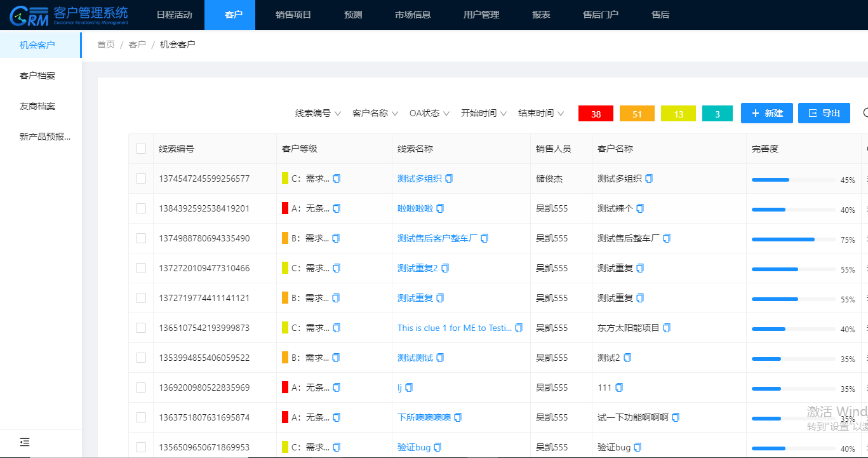Screen dimensions: 868x458
Task: Tick the select-all checkbox in table header
Action: 141,149
